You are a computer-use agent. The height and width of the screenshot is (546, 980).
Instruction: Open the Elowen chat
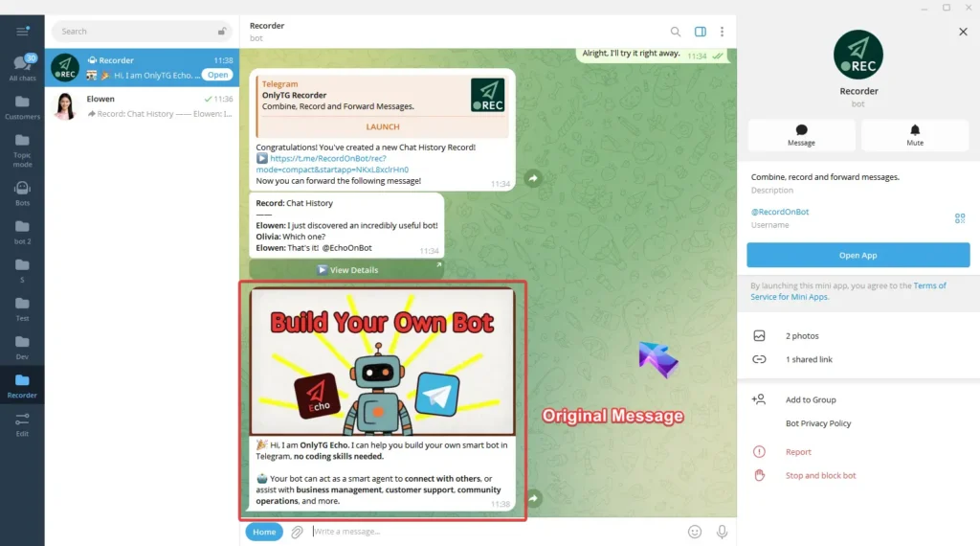[x=142, y=105]
